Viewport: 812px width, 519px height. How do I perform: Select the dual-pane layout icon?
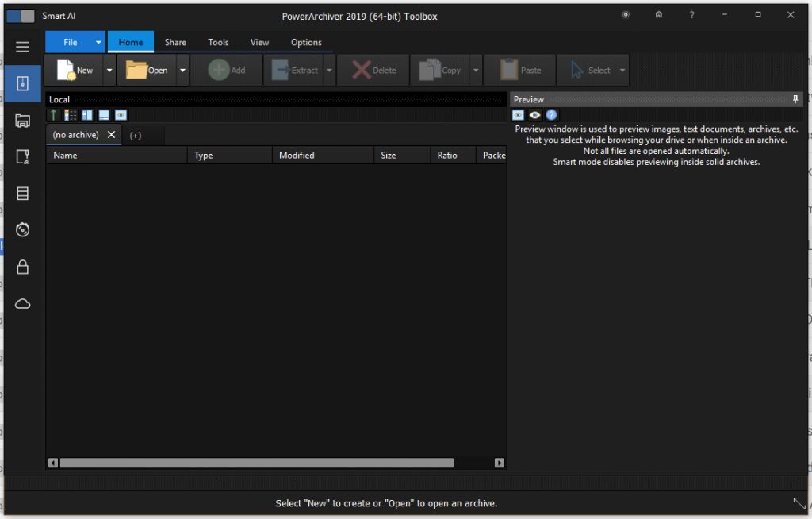click(87, 114)
